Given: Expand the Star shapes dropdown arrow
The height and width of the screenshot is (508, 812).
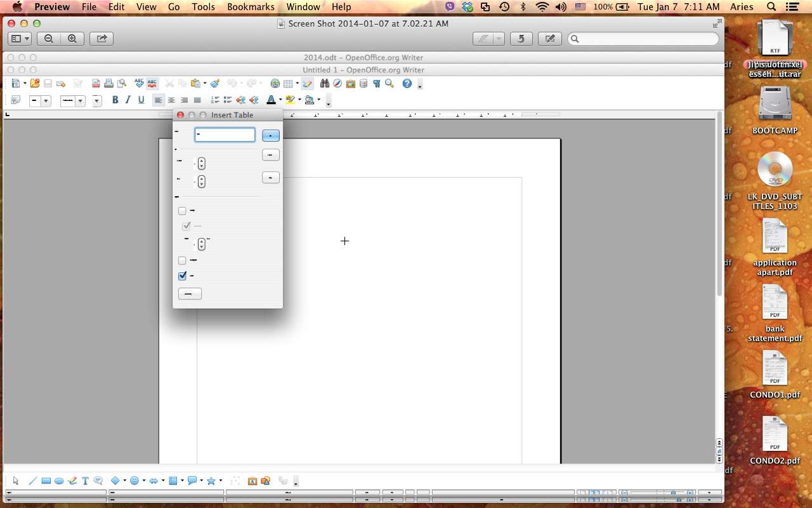Looking at the screenshot, I should click(221, 481).
